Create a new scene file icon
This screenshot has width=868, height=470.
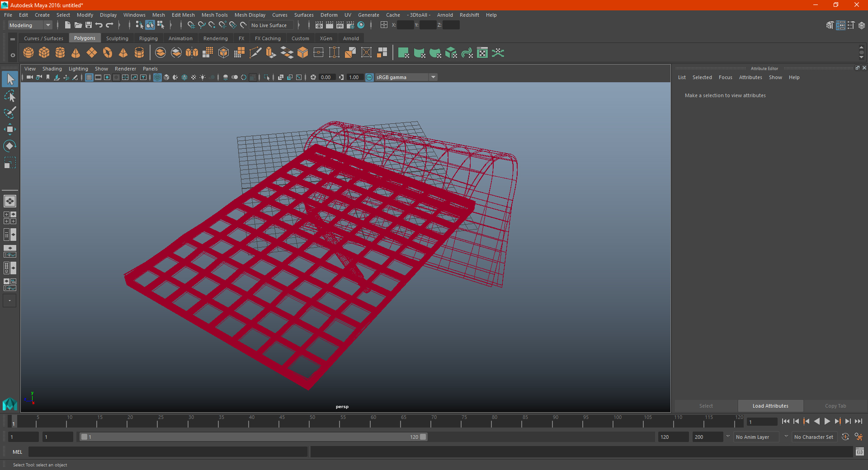tap(67, 25)
